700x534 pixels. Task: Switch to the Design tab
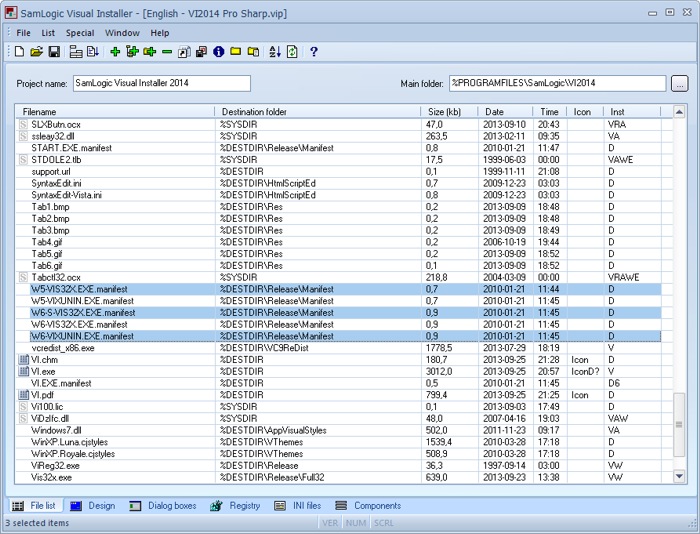pyautogui.click(x=93, y=506)
